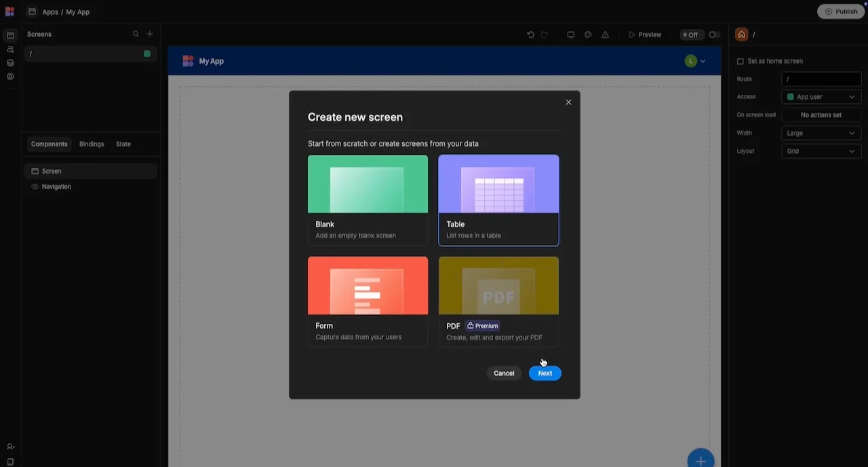Open the Layout dropdown set to Grid

(x=821, y=151)
